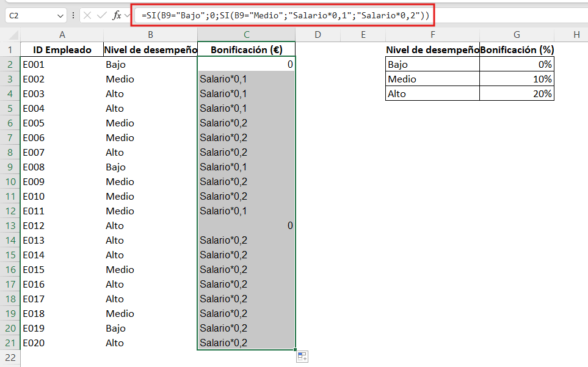Select bonus cell 'Salario*0,1' for E002
The height and width of the screenshot is (367, 588).
pos(247,79)
